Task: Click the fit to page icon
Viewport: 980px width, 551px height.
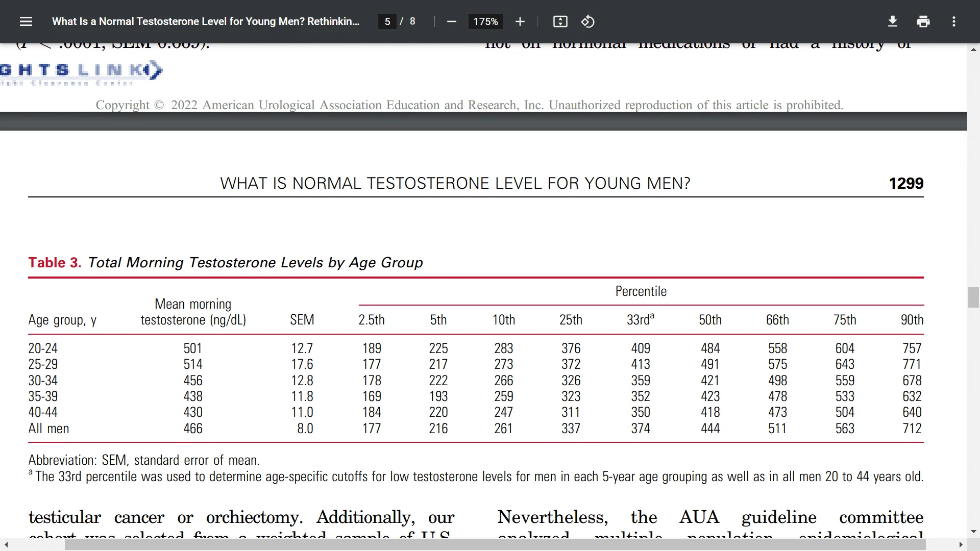Action: (560, 21)
